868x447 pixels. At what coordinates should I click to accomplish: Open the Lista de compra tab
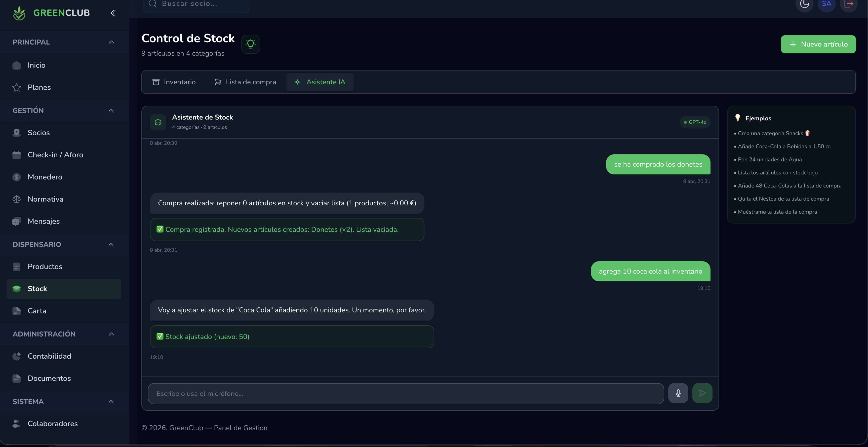245,82
